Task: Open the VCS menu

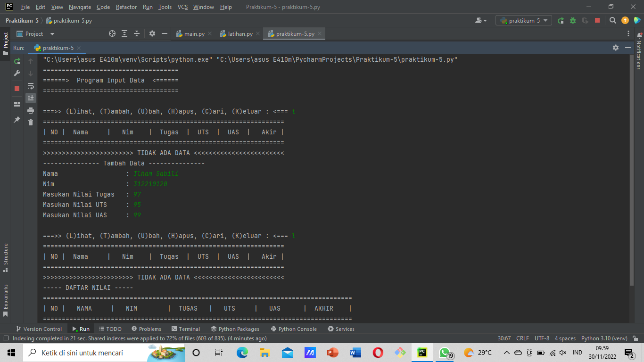Action: tap(182, 7)
